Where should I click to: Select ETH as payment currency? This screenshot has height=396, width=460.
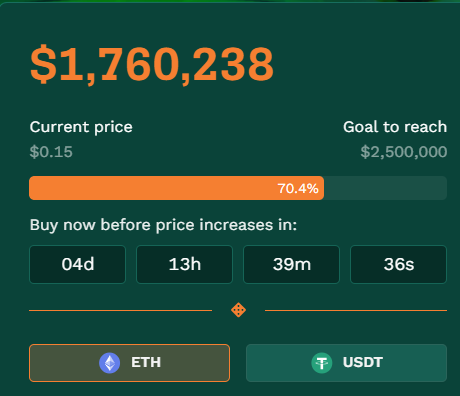coord(129,363)
